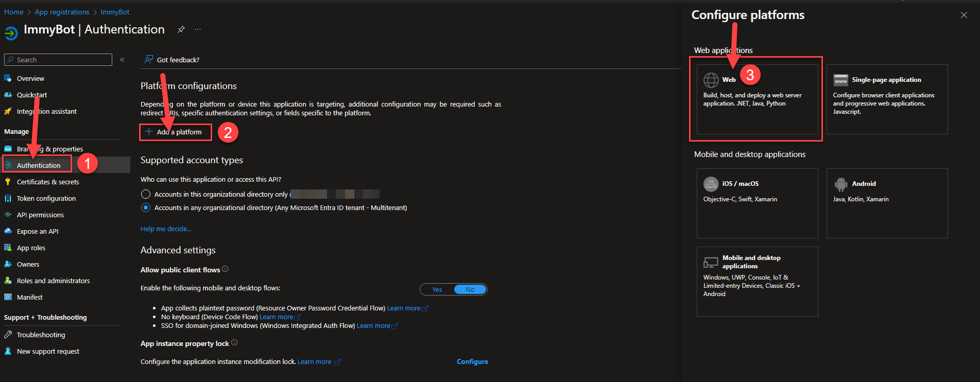The height and width of the screenshot is (382, 980).
Task: Click the Got feedback icon
Action: tap(149, 60)
